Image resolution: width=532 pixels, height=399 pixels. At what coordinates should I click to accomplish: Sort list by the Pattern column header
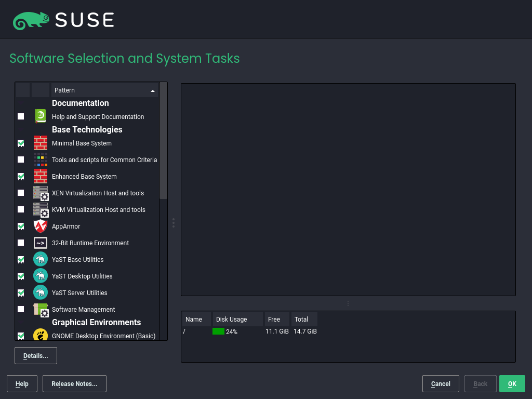(x=104, y=90)
